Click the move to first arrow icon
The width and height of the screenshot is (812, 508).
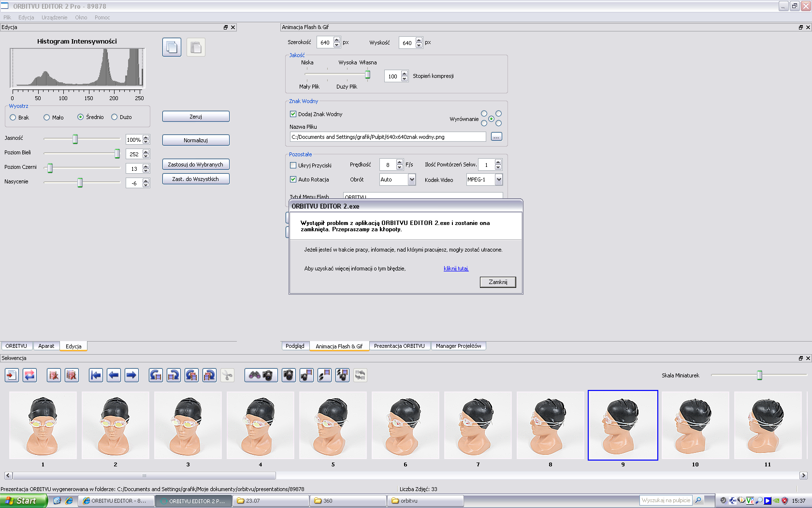point(96,375)
